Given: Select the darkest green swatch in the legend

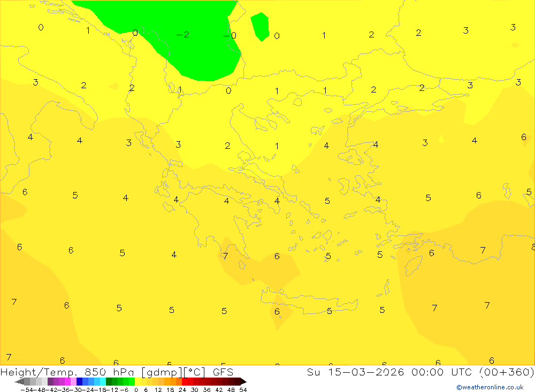Looking at the screenshot, I should [109, 382].
